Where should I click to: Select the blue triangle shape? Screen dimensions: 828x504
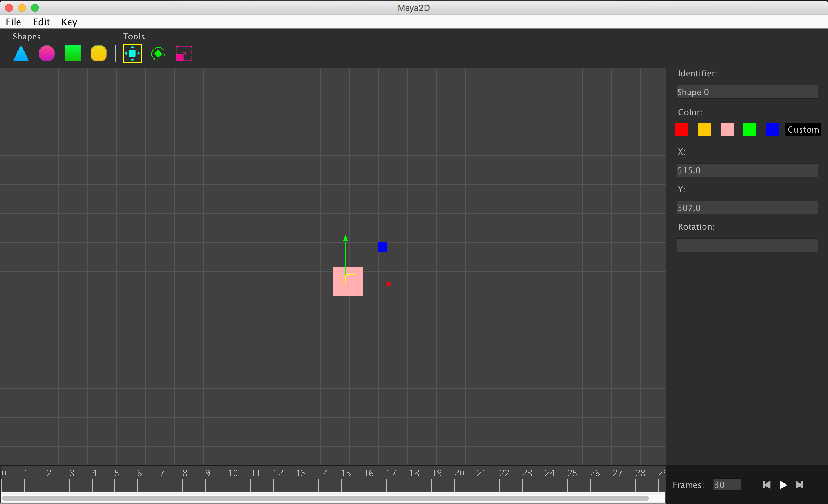pos(21,53)
